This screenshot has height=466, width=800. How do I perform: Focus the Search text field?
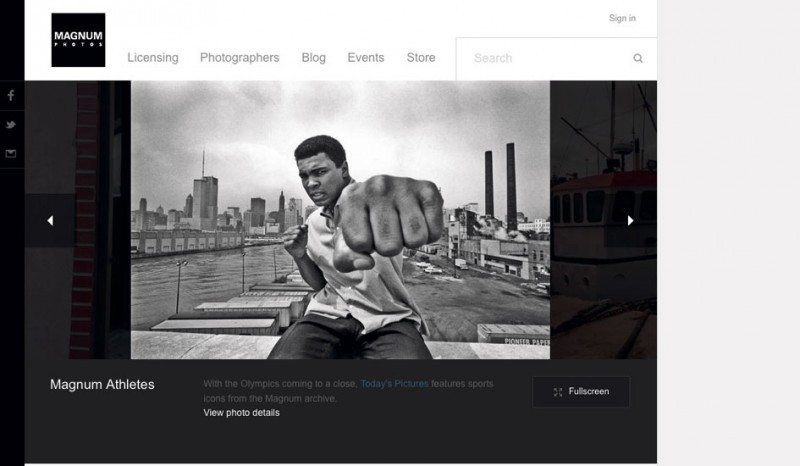[545, 59]
